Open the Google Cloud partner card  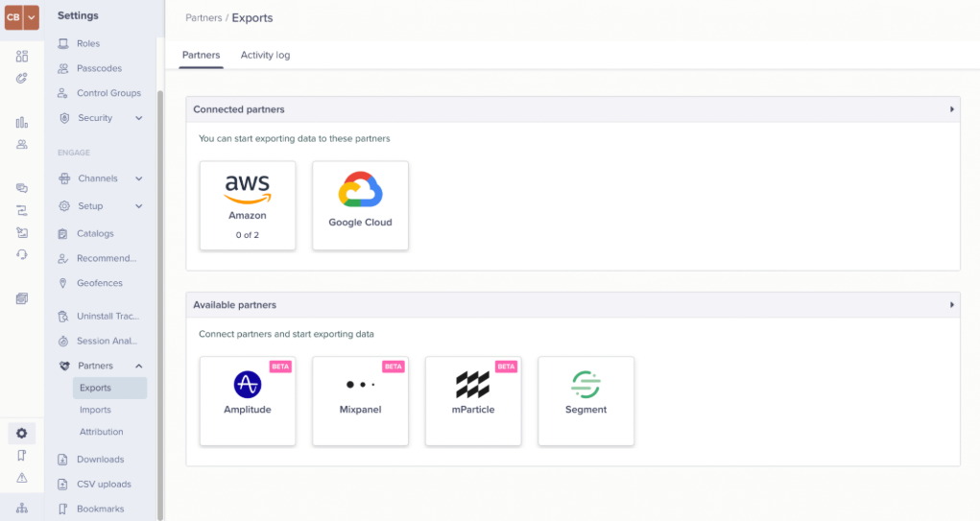coord(361,205)
